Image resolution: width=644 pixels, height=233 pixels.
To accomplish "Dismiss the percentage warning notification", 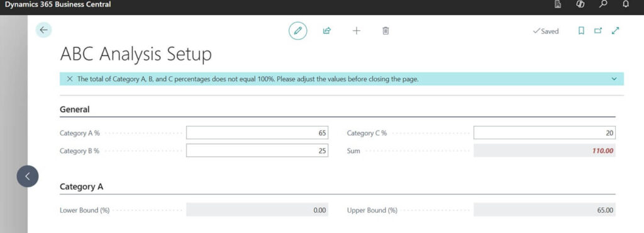I will 70,79.
